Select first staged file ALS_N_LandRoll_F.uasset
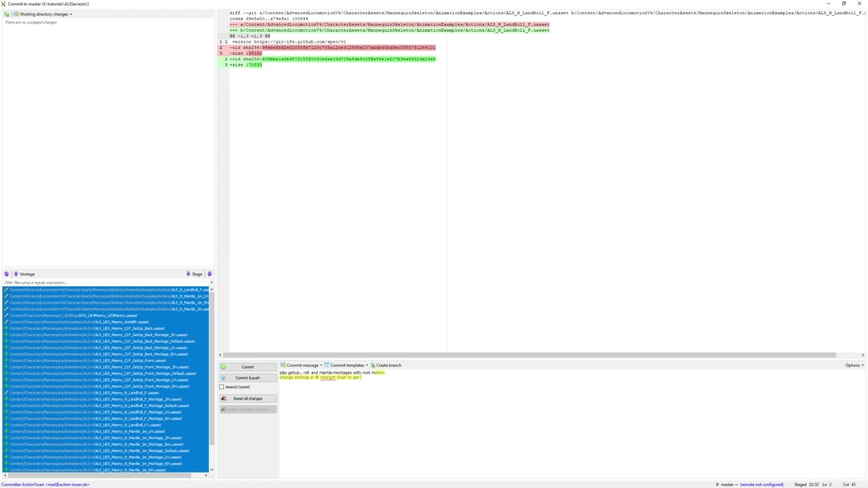Viewport: 868px width, 488px height. click(106, 290)
